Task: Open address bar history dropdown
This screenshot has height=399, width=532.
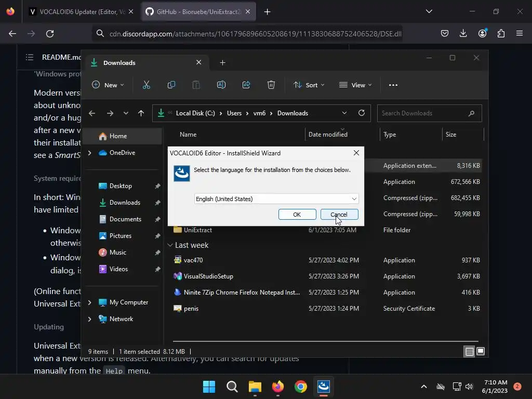Action: [x=344, y=113]
